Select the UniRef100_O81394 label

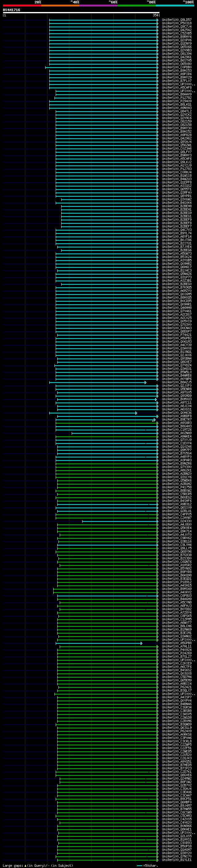pyautogui.click(x=176, y=54)
